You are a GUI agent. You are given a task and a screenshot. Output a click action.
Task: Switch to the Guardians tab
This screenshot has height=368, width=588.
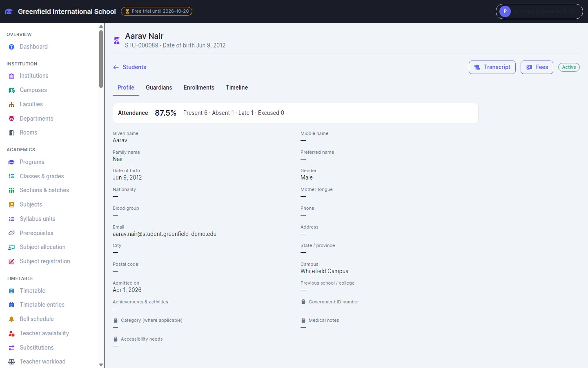(x=159, y=88)
